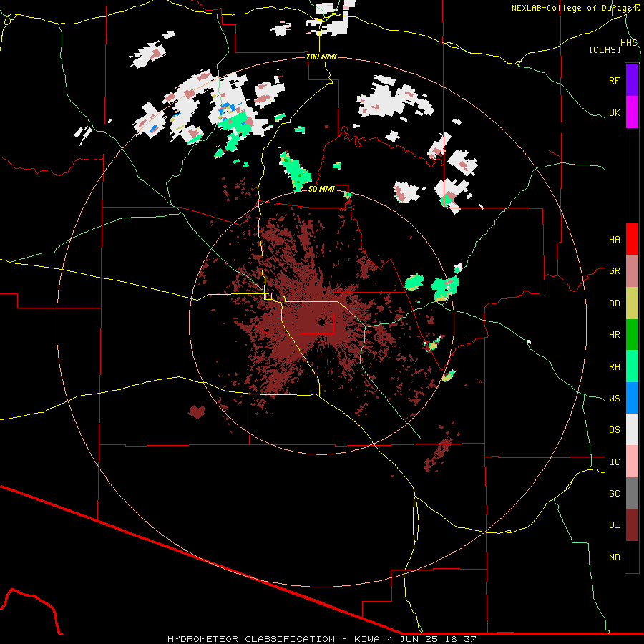The image size is (644, 644).
Task: Click the DS white legend swatch
Action: 632,429
